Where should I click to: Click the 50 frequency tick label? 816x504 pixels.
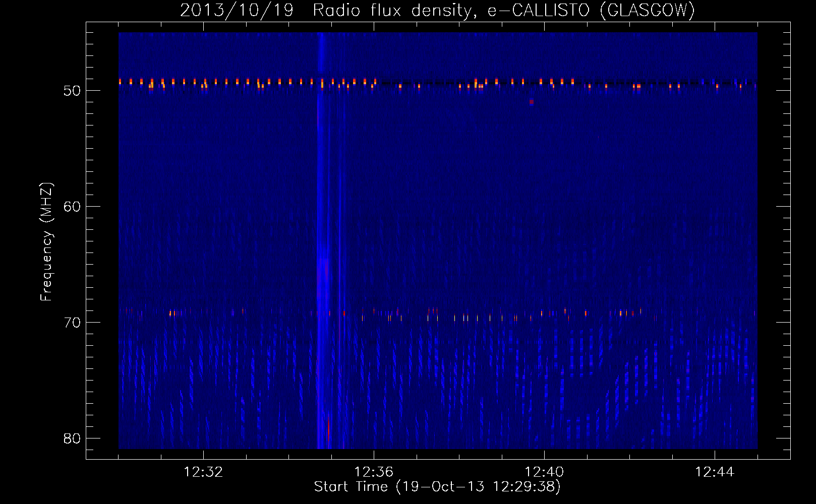tap(72, 91)
